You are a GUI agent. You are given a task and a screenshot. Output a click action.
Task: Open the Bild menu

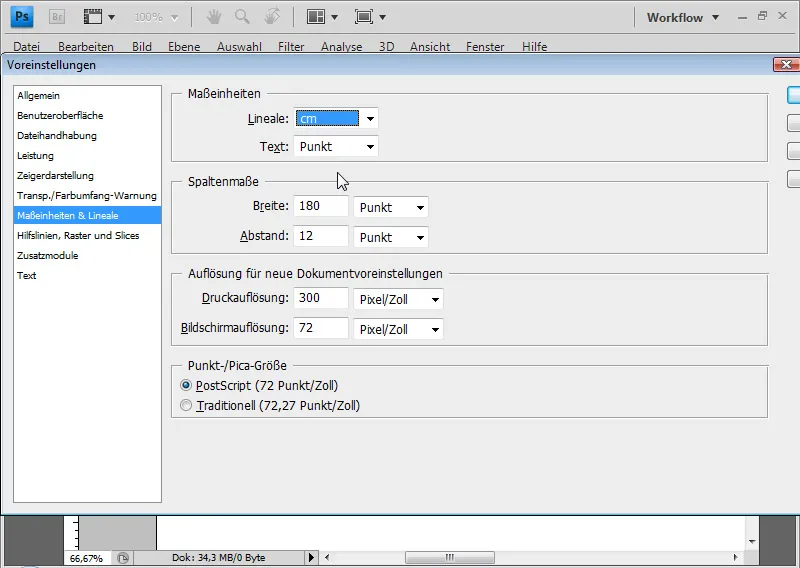tap(142, 46)
